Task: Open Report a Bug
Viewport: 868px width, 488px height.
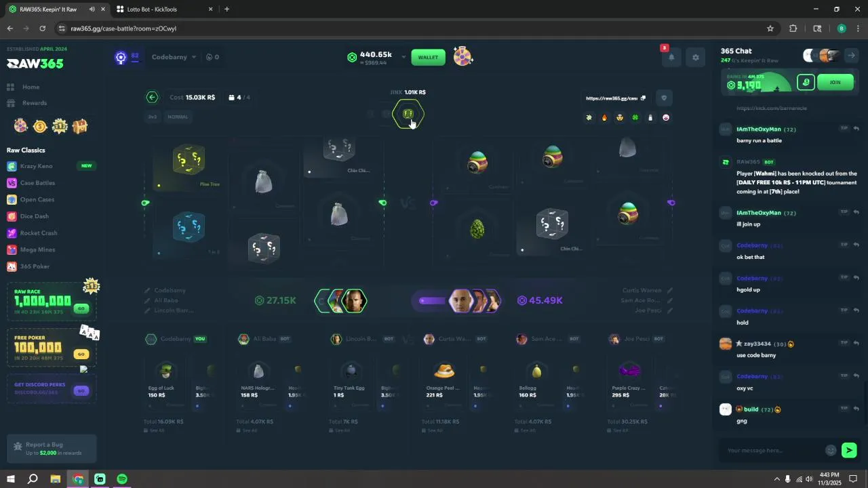Action: (x=52, y=449)
